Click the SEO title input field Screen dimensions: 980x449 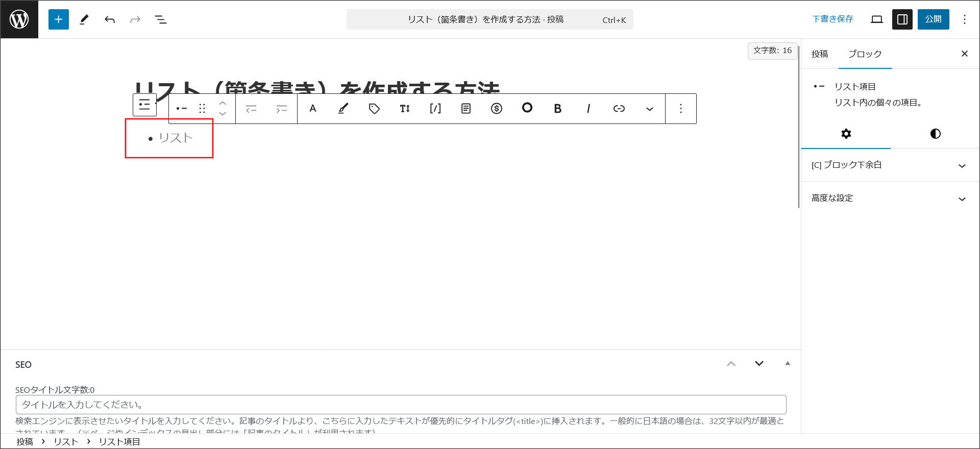click(401, 405)
